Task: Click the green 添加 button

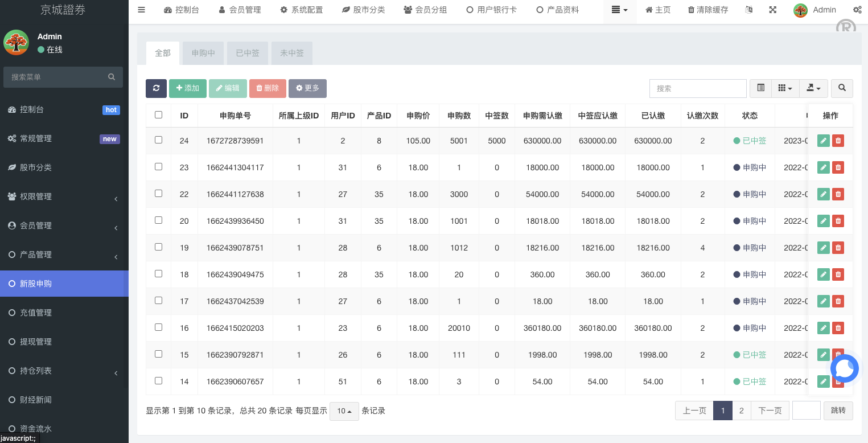Action: point(187,88)
